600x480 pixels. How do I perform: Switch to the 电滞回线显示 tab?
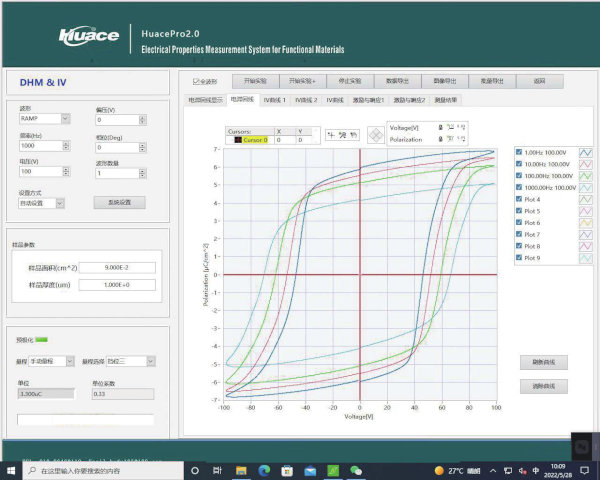pyautogui.click(x=206, y=100)
